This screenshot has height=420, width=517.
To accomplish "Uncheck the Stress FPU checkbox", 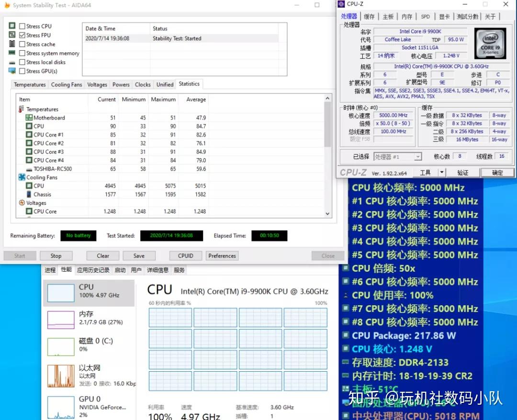I will click(x=22, y=35).
